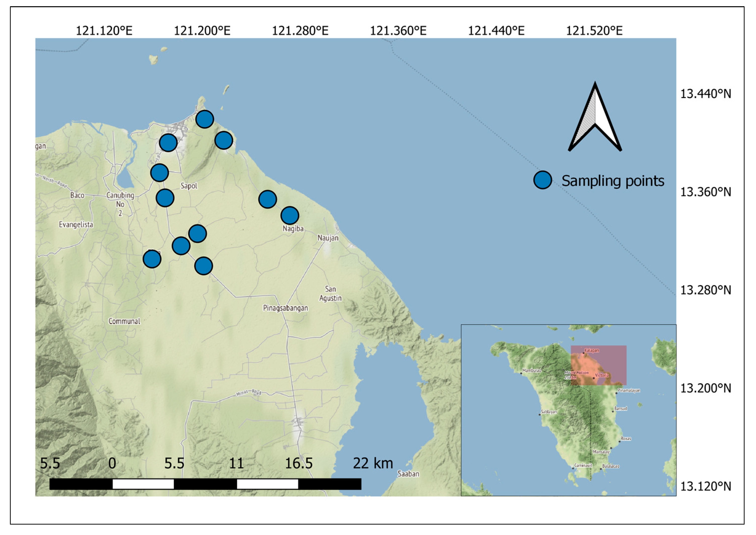Click the Baco town label
Image resolution: width=756 pixels, height=535 pixels.
(77, 195)
